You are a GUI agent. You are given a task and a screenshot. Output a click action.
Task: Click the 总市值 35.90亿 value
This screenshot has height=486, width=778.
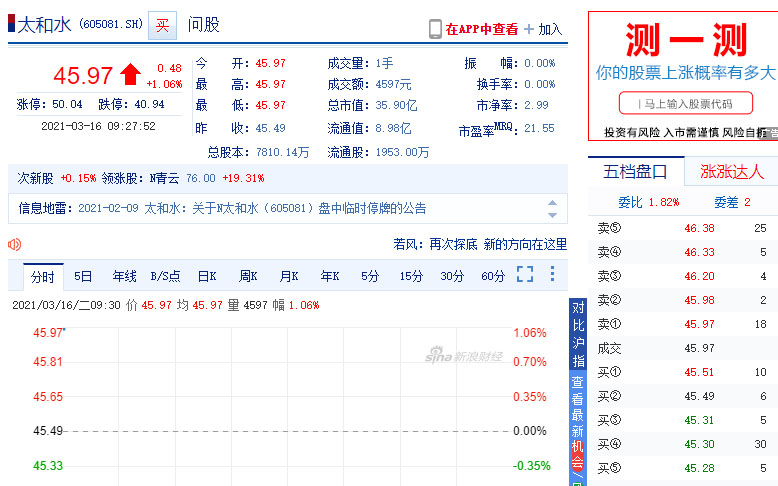396,105
